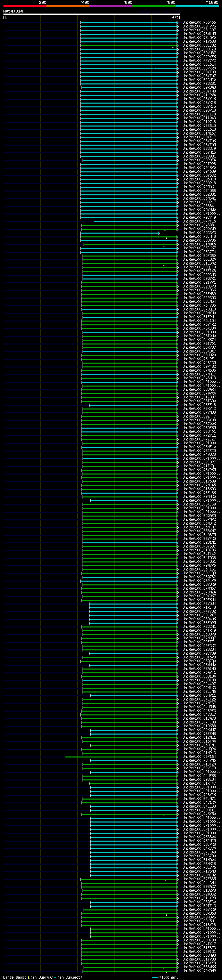Select the UniRef100_P23281 label

pos(199,84)
